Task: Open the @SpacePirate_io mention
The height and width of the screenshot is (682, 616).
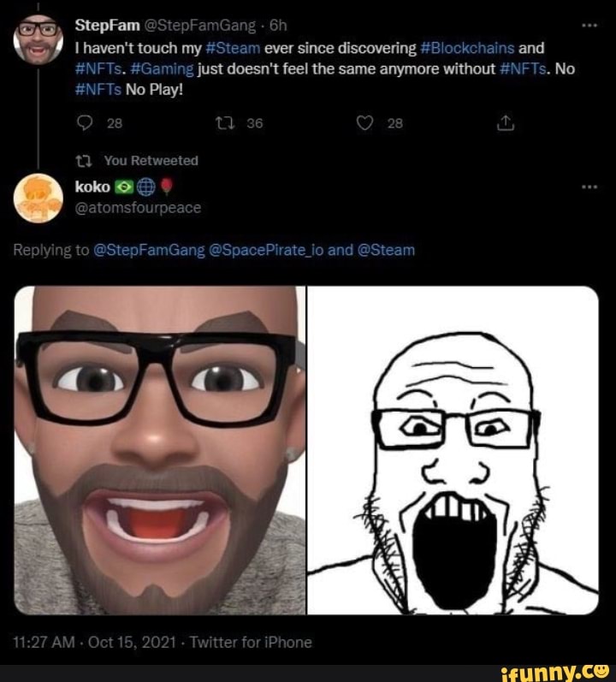Action: pos(266,250)
